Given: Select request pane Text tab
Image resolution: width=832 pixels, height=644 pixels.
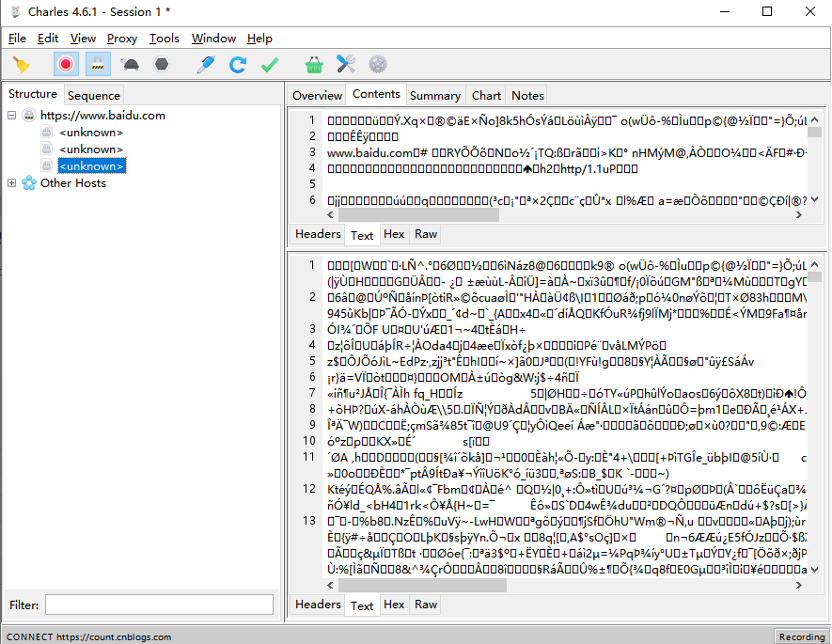Looking at the screenshot, I should tap(362, 236).
